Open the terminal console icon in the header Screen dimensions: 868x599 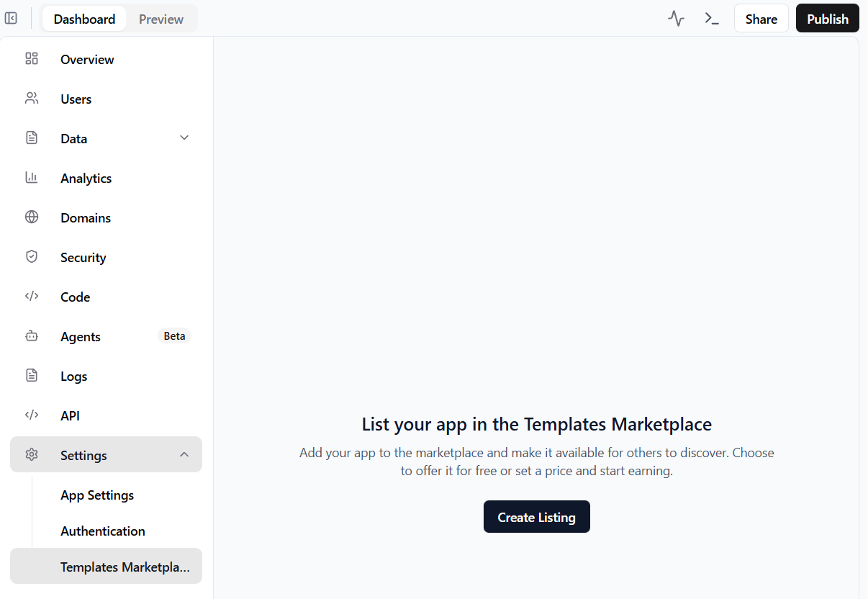(712, 18)
